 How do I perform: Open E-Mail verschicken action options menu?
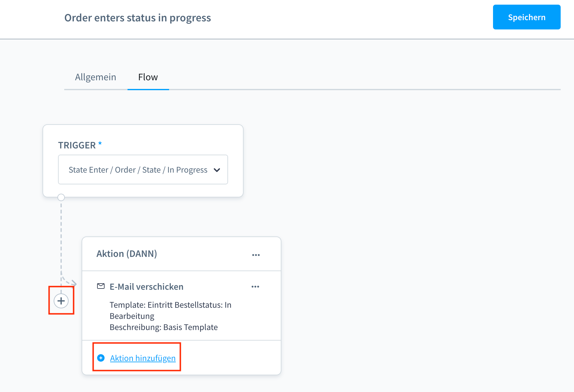point(255,287)
